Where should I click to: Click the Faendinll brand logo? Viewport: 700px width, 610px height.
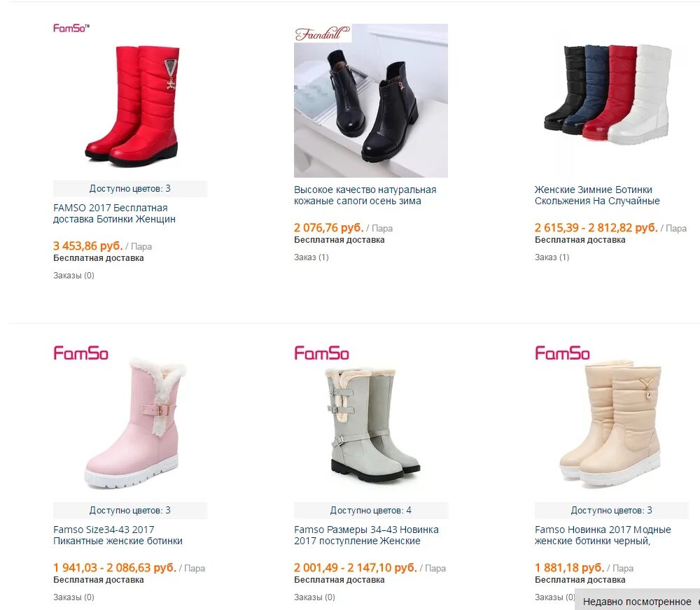[323, 34]
